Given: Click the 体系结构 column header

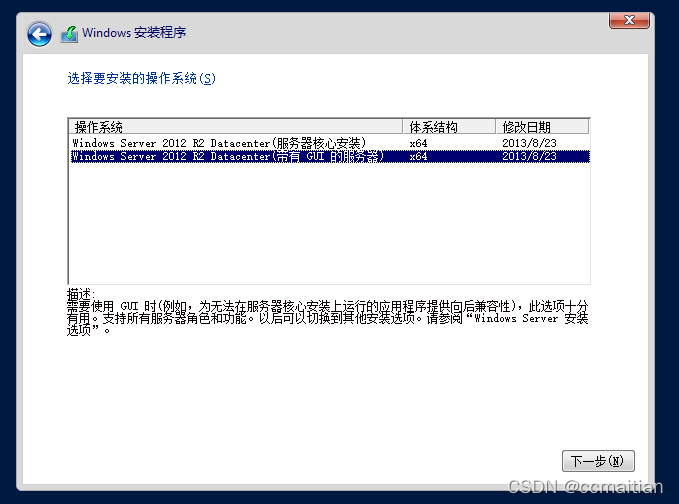Looking at the screenshot, I should point(449,127).
